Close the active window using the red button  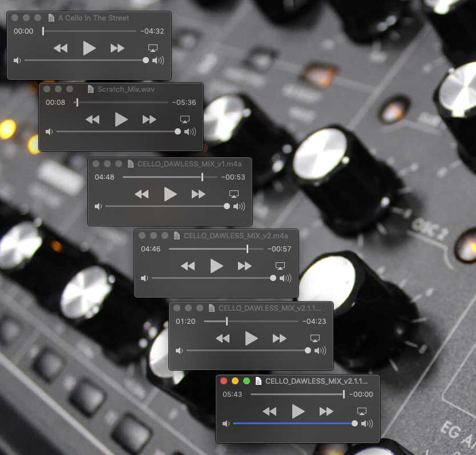point(224,381)
